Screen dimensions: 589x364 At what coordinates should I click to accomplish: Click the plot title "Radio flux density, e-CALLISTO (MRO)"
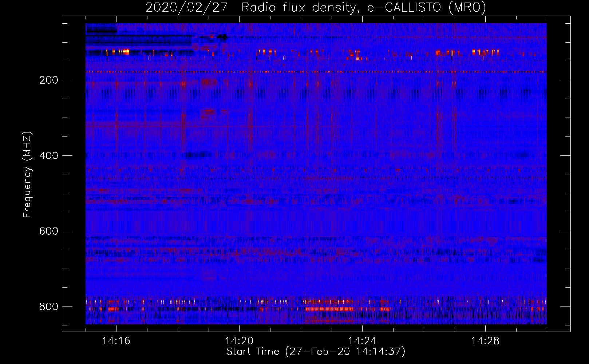pos(364,8)
